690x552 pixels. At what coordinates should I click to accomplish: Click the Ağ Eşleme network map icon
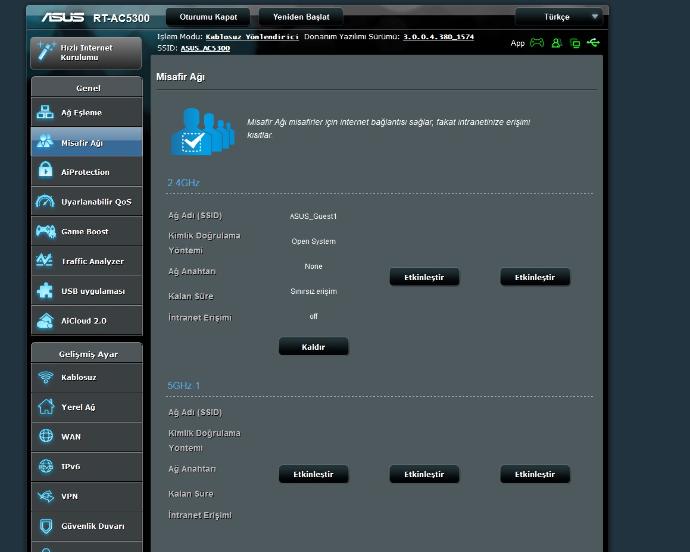pos(45,112)
